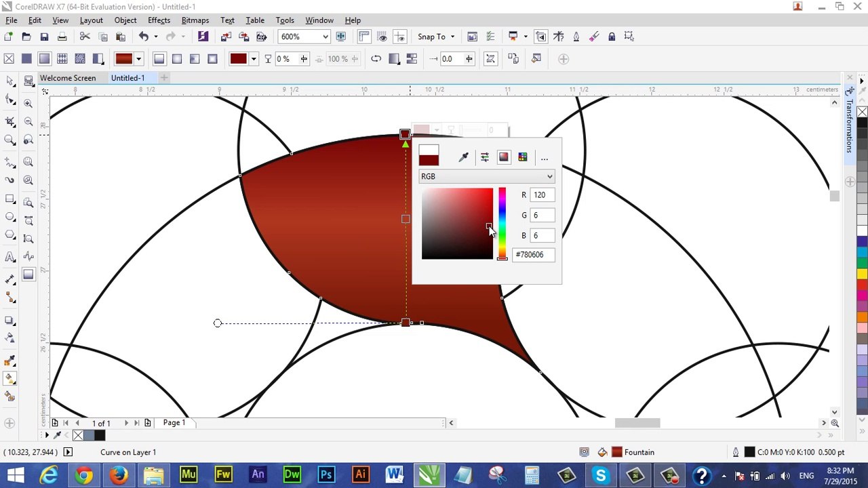Viewport: 868px width, 488px height.
Task: Choose the Elliptical fountain fill type
Action: coord(177,59)
